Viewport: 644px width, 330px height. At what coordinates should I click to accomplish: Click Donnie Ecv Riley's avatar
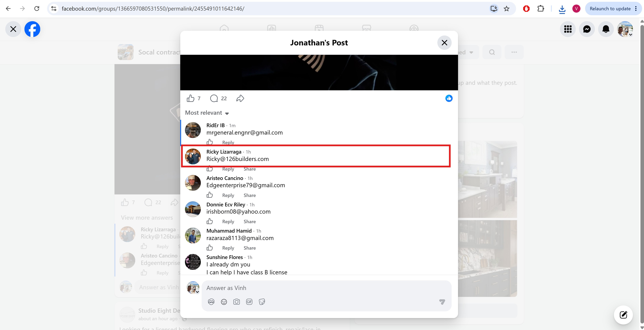(193, 209)
